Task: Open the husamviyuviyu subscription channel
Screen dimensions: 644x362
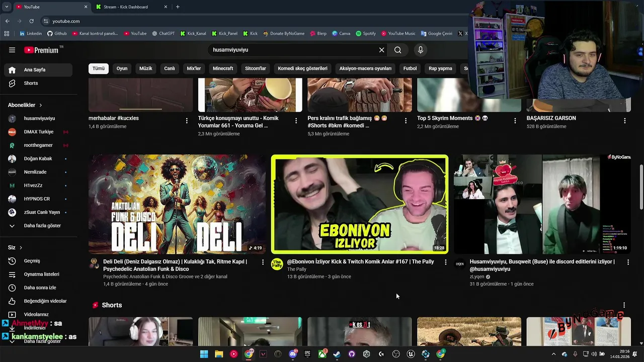Action: [x=39, y=118]
